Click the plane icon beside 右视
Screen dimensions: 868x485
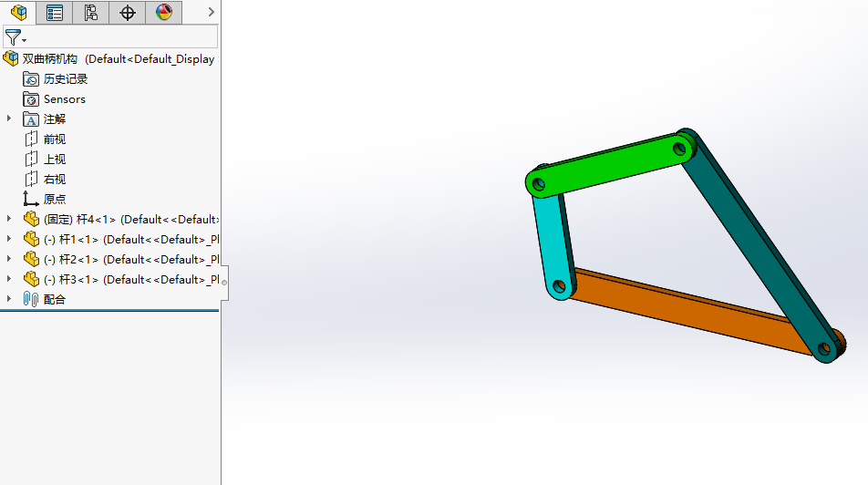coord(31,179)
